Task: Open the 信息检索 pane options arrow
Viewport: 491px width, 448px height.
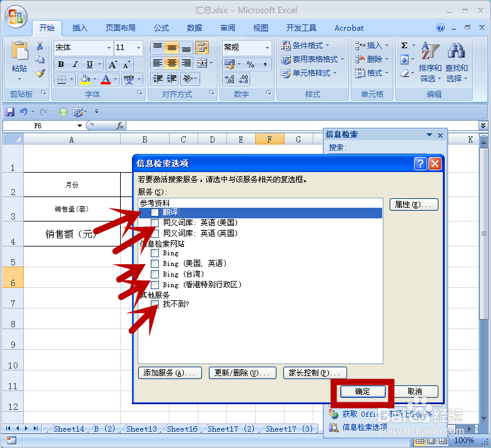Action: tap(429, 135)
